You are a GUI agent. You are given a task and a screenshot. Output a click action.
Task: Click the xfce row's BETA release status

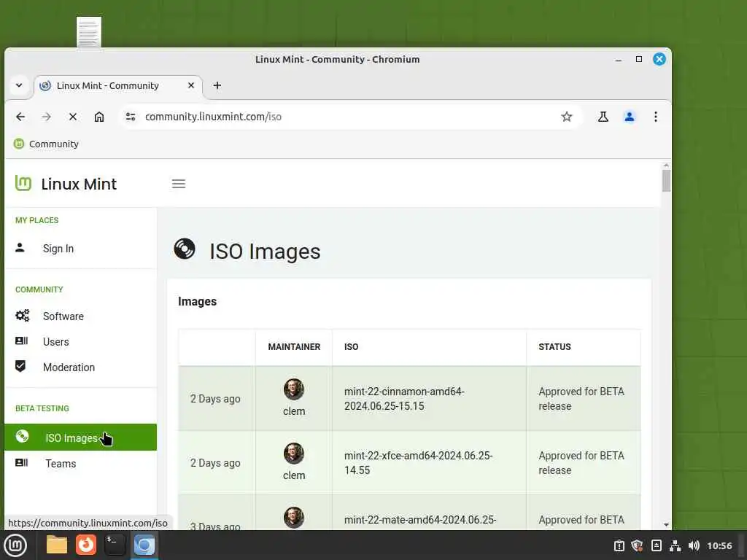click(x=581, y=463)
